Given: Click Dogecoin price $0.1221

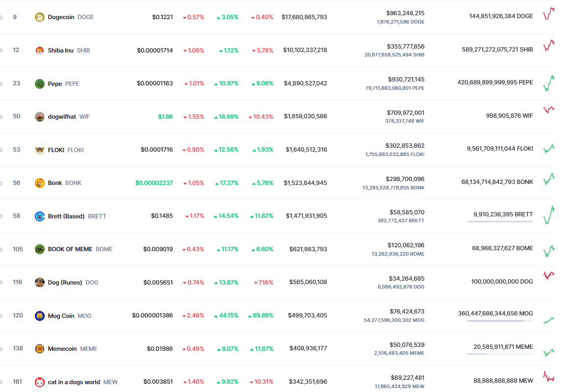Looking at the screenshot, I should tap(162, 17).
